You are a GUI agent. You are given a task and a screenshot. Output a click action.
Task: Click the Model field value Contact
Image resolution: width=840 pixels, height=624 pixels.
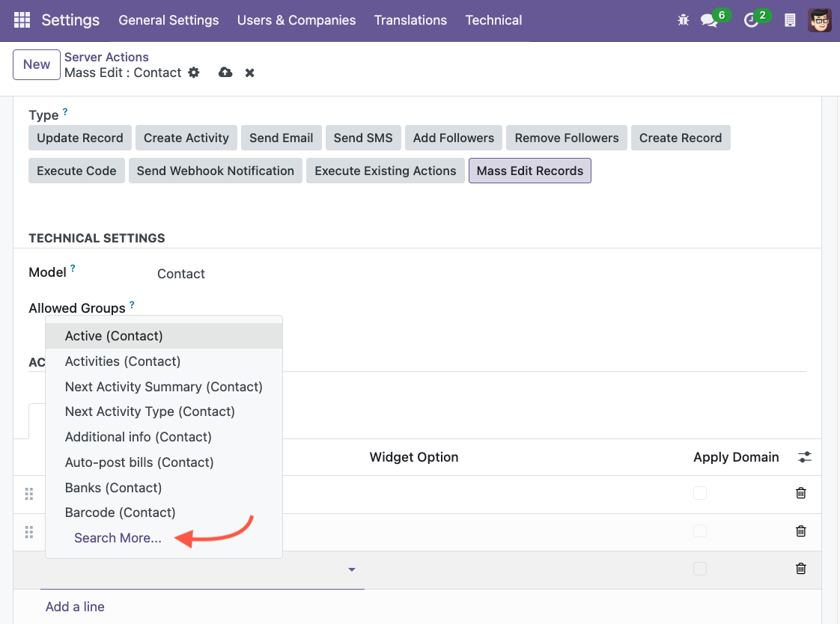pos(181,274)
